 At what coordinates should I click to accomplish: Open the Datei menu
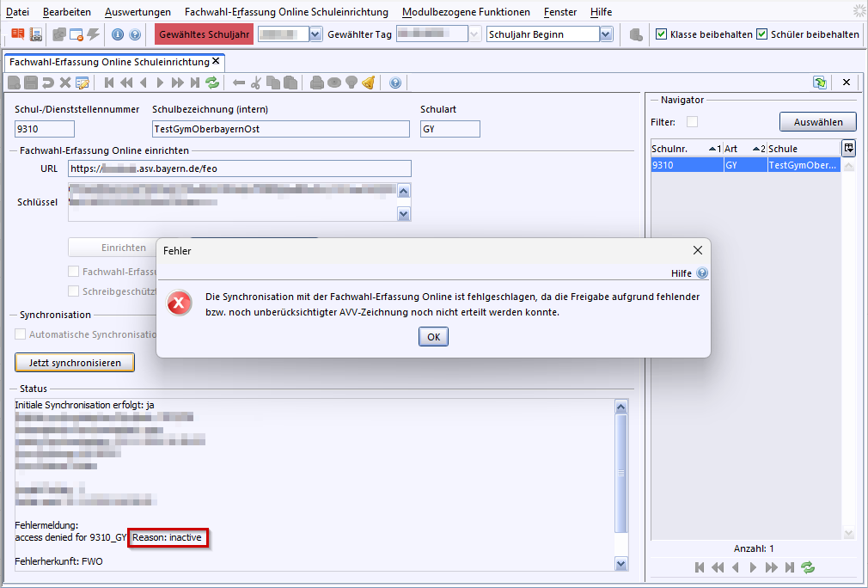click(18, 12)
